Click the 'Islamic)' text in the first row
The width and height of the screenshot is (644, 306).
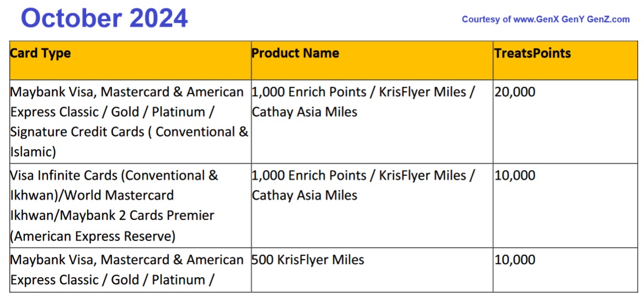(33, 152)
